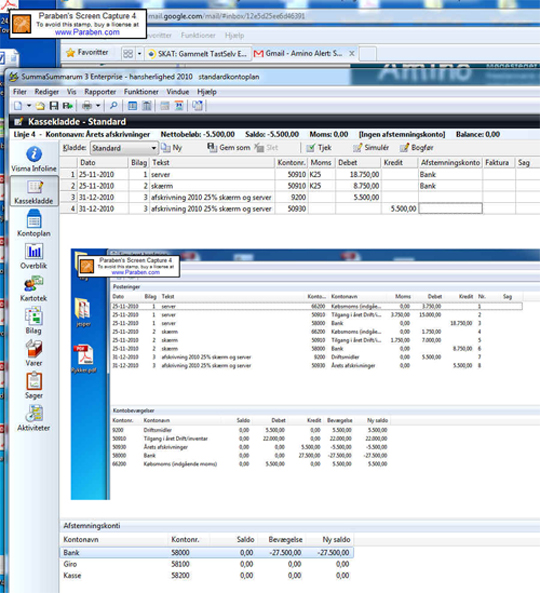Click the Kontonr. column header in Kassekladde
This screenshot has width=540, height=593.
pyautogui.click(x=291, y=163)
